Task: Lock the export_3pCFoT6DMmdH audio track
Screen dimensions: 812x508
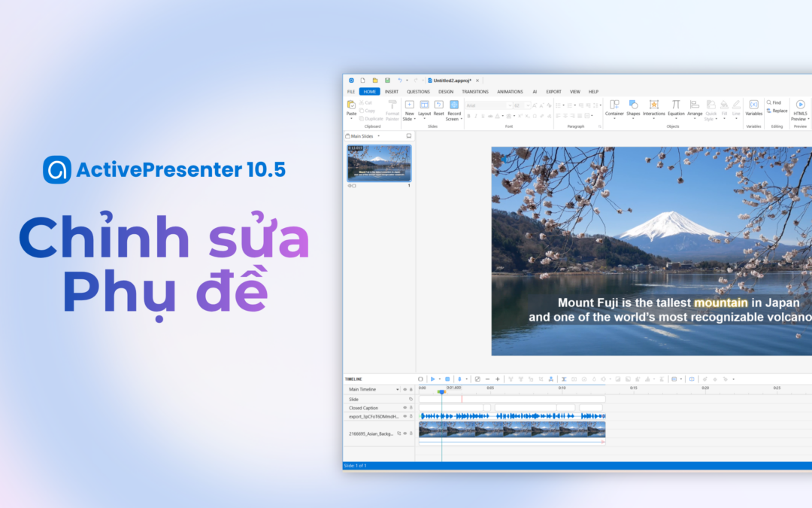Action: click(411, 416)
